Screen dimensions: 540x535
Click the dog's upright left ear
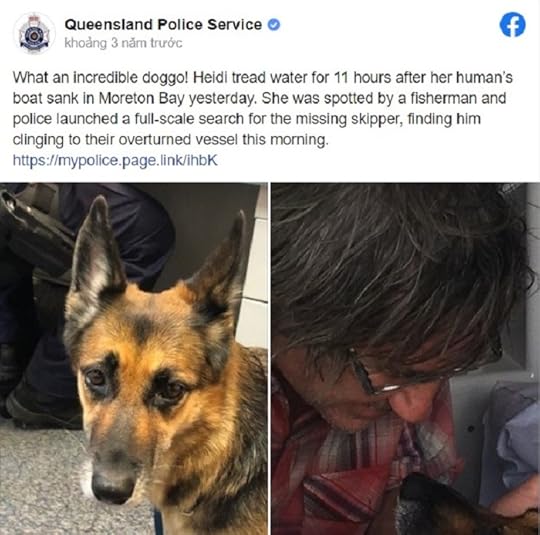[98, 245]
